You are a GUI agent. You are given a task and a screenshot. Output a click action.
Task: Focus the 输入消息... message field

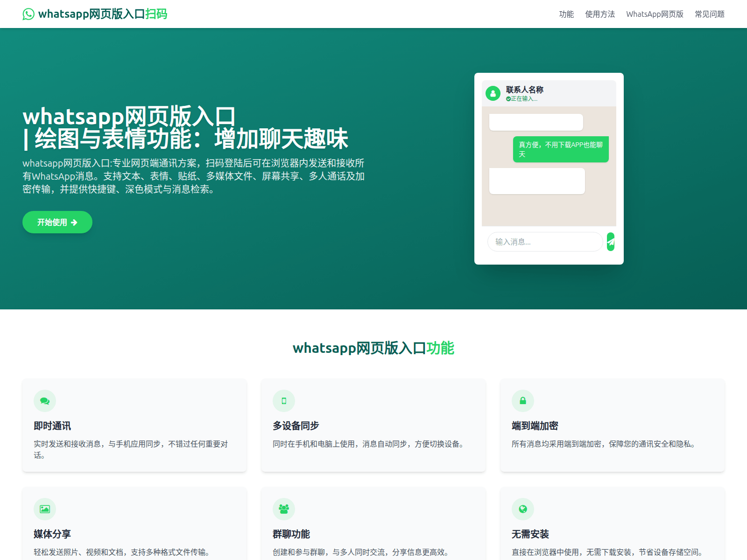(x=545, y=242)
